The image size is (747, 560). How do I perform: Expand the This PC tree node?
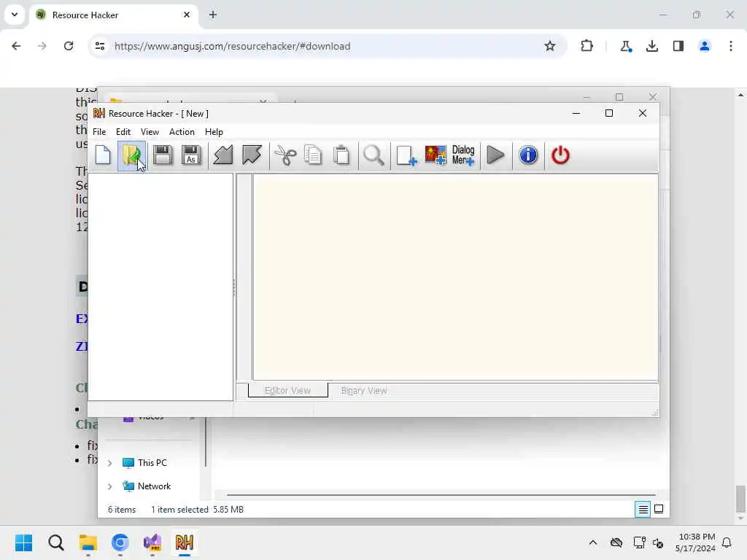pos(110,463)
